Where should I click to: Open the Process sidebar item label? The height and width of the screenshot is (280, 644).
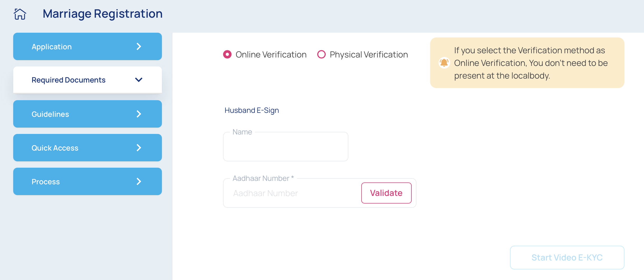pos(46,182)
